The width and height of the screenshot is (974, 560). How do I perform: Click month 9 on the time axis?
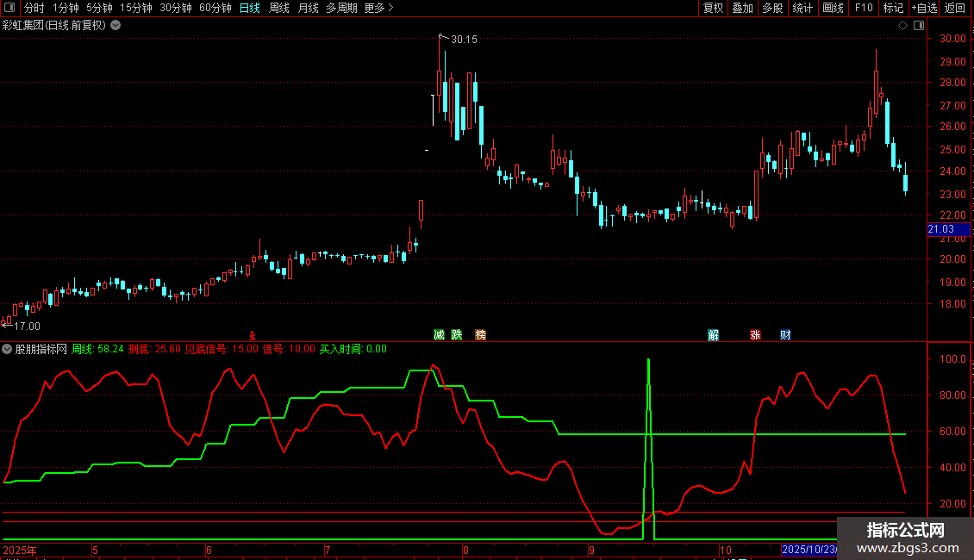[x=591, y=550]
